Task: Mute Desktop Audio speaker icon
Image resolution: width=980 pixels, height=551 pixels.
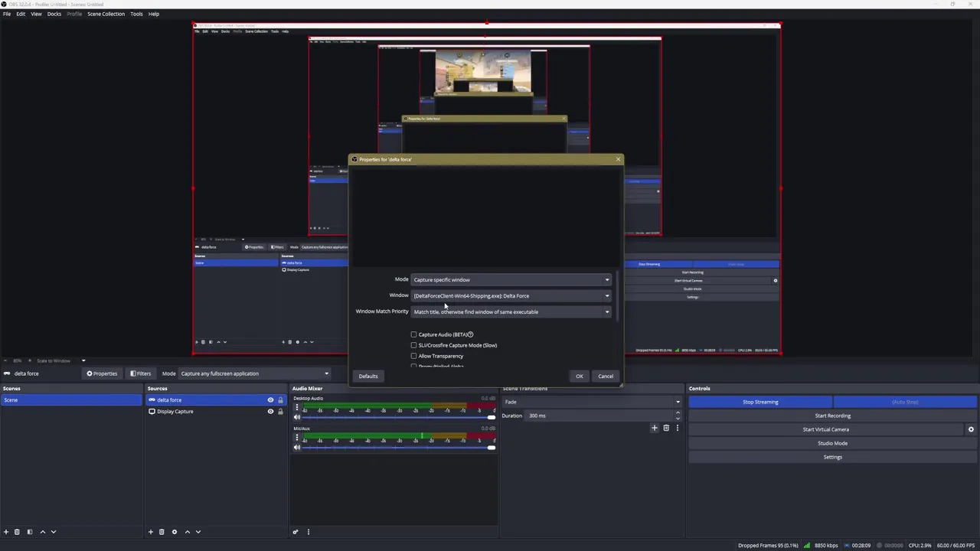Action: [297, 418]
